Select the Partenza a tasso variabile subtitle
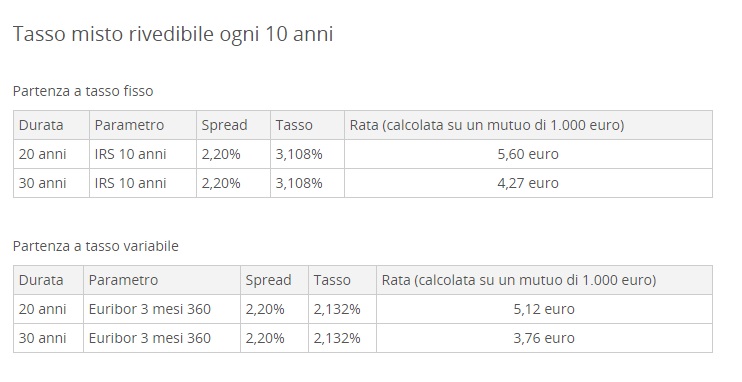The height and width of the screenshot is (382, 742). (x=96, y=246)
